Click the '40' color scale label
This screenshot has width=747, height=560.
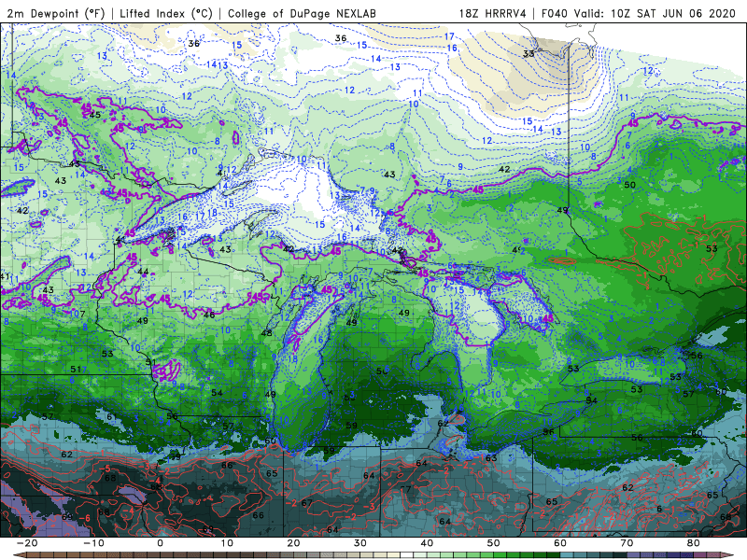coord(427,543)
